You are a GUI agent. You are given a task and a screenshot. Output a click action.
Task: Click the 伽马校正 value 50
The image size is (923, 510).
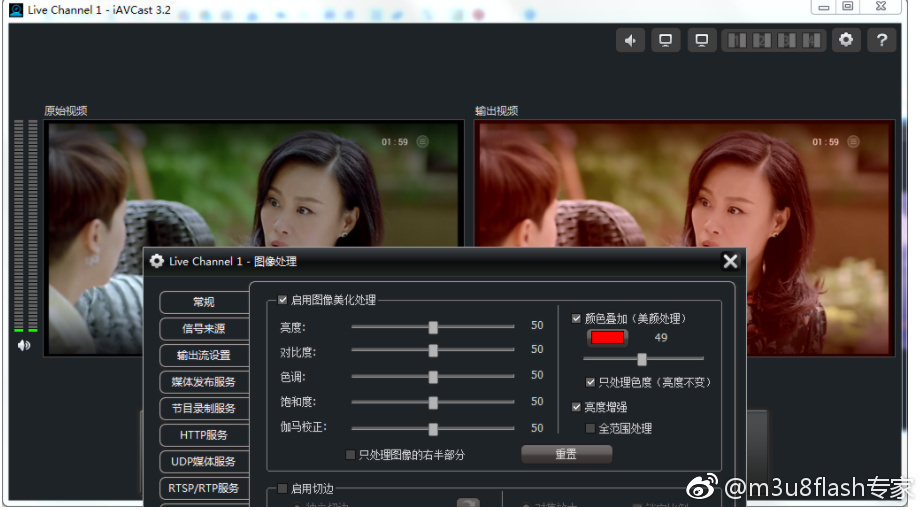tap(537, 428)
